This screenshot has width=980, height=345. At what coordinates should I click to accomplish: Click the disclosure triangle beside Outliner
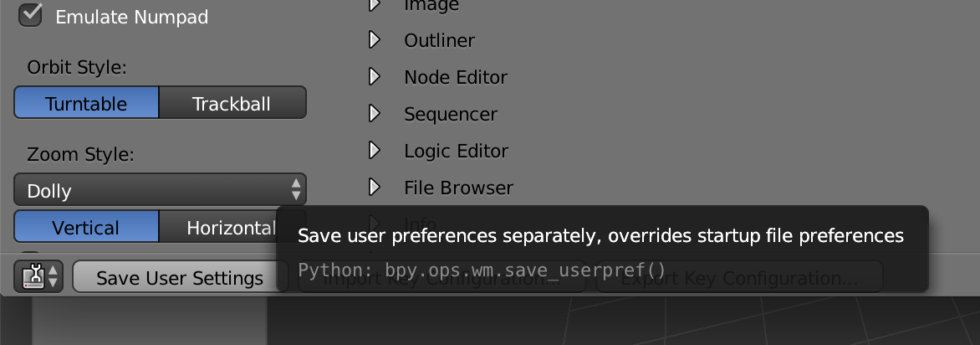click(x=375, y=40)
